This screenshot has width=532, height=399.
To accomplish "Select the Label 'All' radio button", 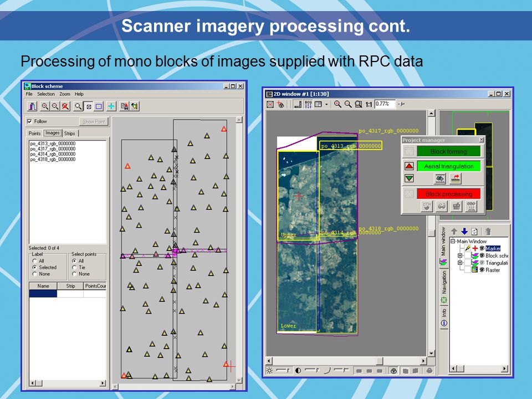I will (x=34, y=261).
